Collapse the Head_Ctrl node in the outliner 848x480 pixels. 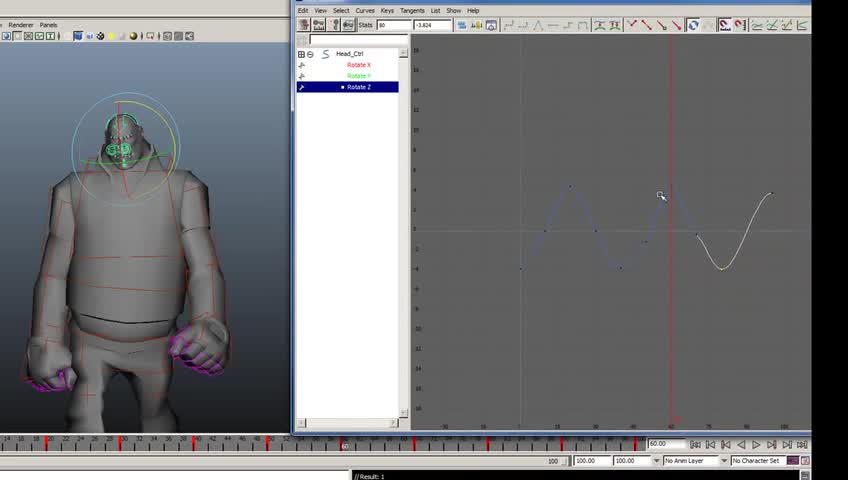coord(310,54)
